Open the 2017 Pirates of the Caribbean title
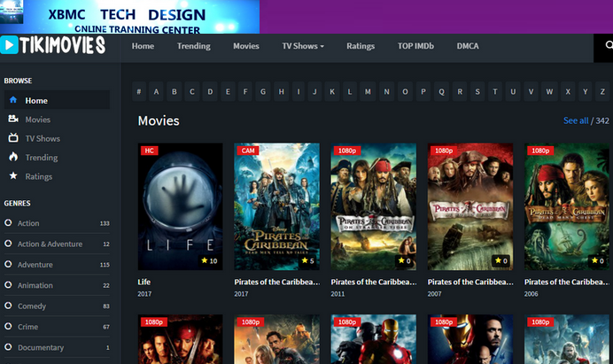 pos(276,282)
